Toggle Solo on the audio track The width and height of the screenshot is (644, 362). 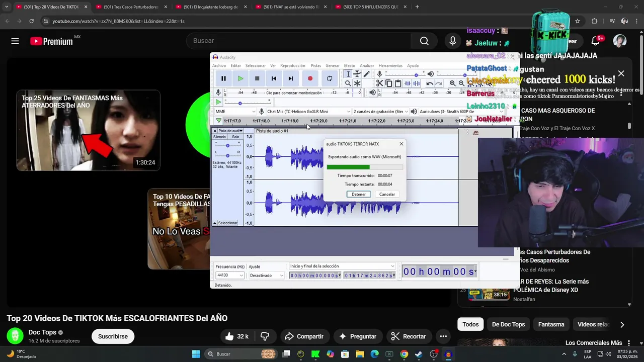coord(235,137)
